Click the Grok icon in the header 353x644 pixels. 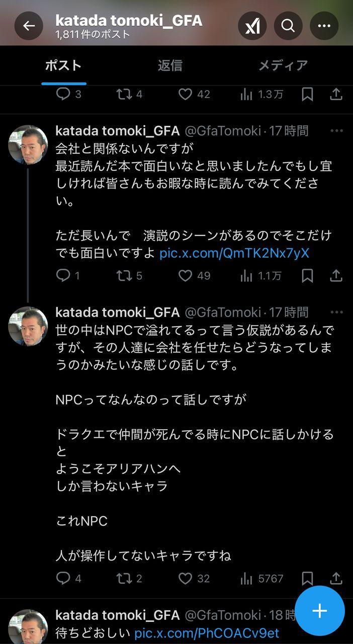pos(252,25)
